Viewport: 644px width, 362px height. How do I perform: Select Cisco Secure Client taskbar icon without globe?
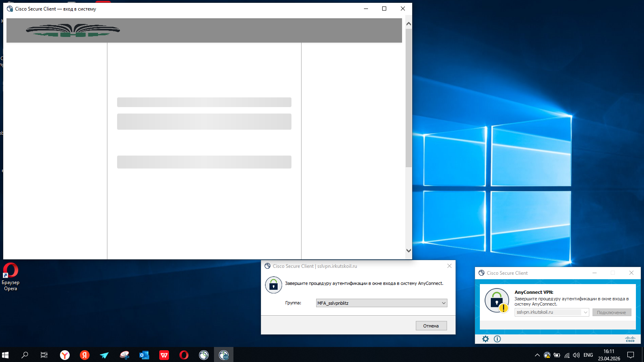(x=204, y=355)
